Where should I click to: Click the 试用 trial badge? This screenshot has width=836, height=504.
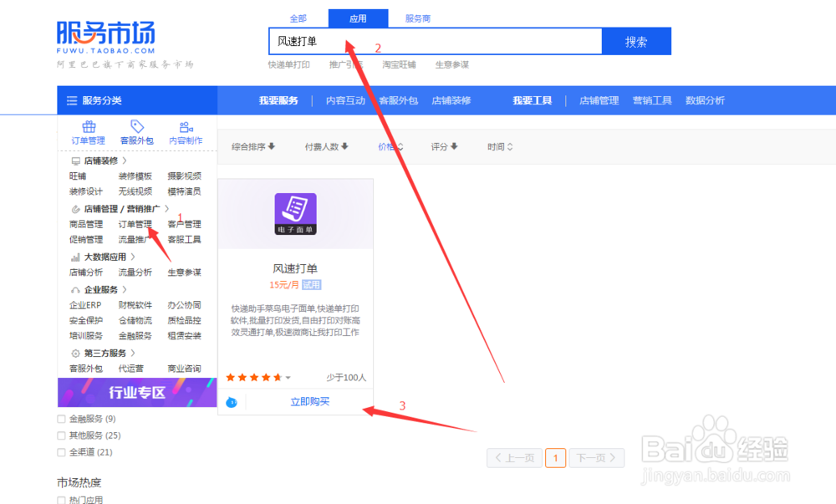[311, 285]
